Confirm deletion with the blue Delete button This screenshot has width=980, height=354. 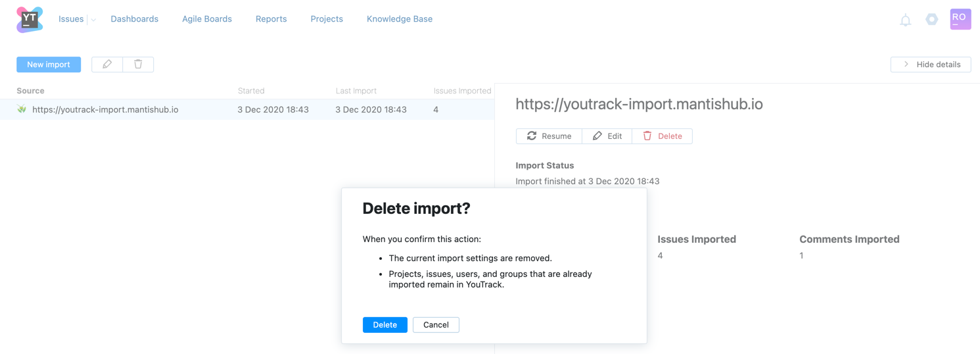[385, 325]
